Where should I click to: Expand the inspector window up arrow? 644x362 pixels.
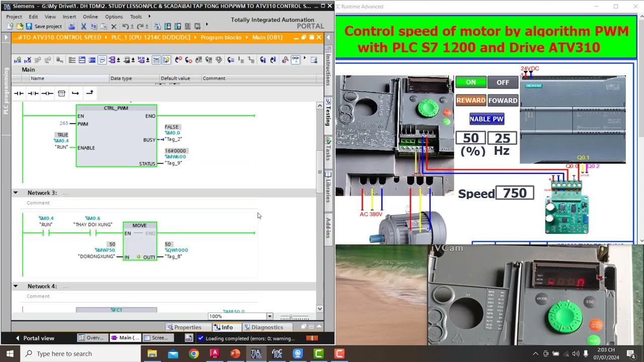(319, 327)
